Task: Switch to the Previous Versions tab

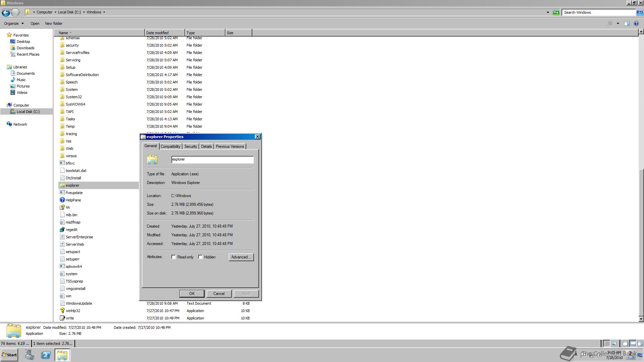Action: [230, 146]
